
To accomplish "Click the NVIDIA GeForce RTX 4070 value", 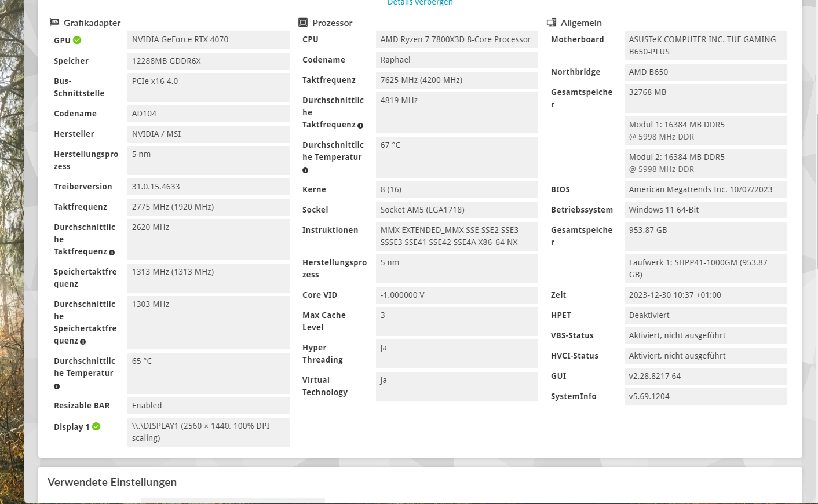I will 209,40.
